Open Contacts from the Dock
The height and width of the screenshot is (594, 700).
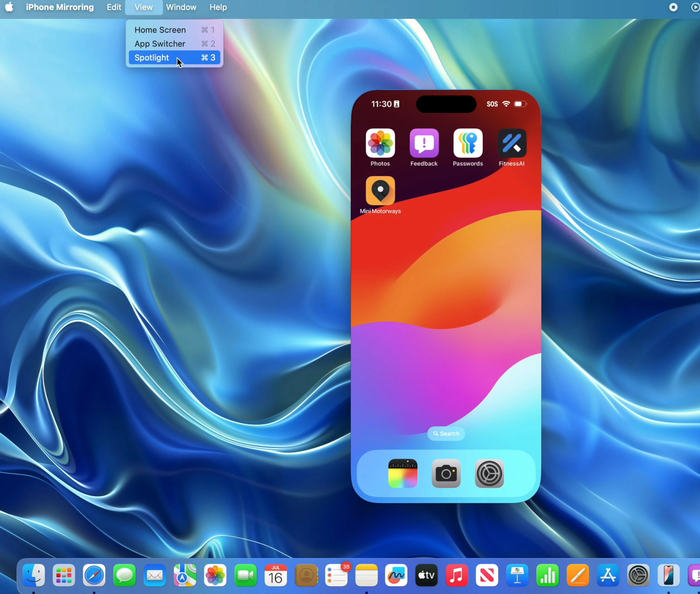pyautogui.click(x=307, y=575)
